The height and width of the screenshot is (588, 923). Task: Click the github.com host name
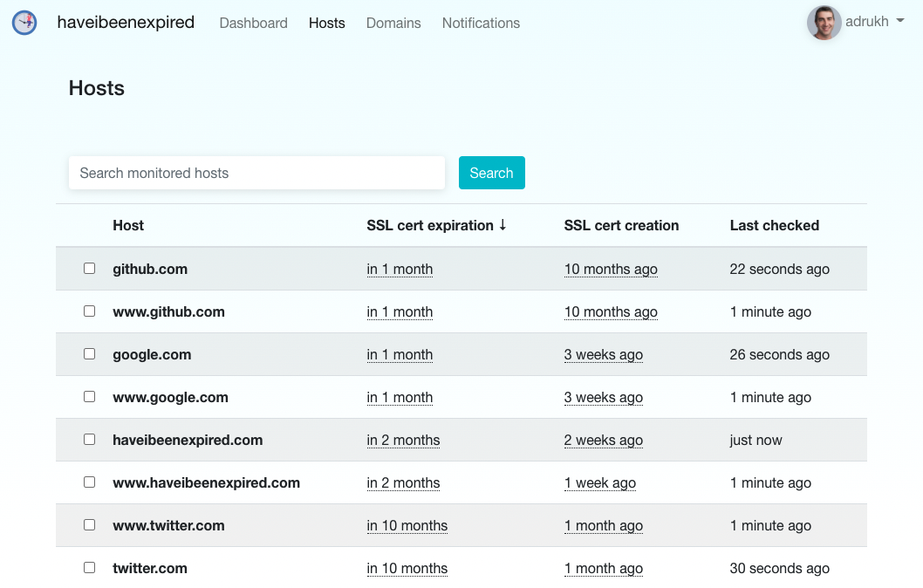point(150,269)
